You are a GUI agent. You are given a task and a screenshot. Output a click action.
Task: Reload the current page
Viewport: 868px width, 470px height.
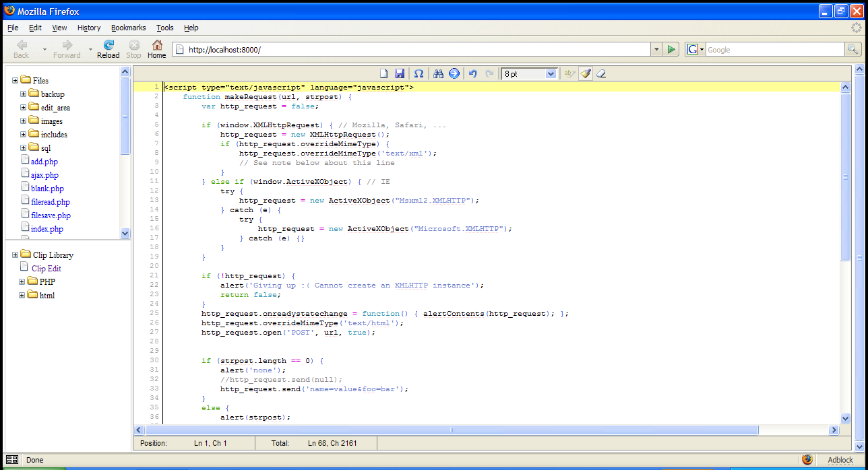pos(108,49)
